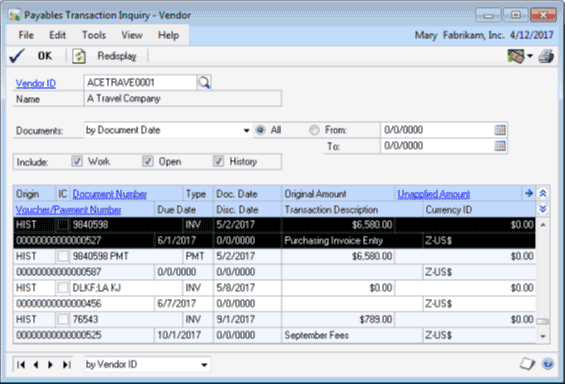The height and width of the screenshot is (384, 565).
Task: Toggle the Work include checkbox
Action: tap(77, 161)
